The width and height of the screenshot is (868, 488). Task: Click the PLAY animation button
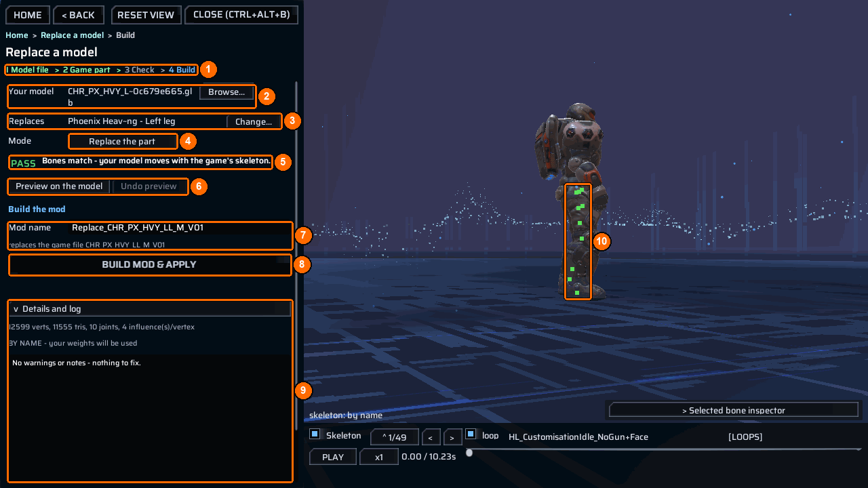(333, 457)
